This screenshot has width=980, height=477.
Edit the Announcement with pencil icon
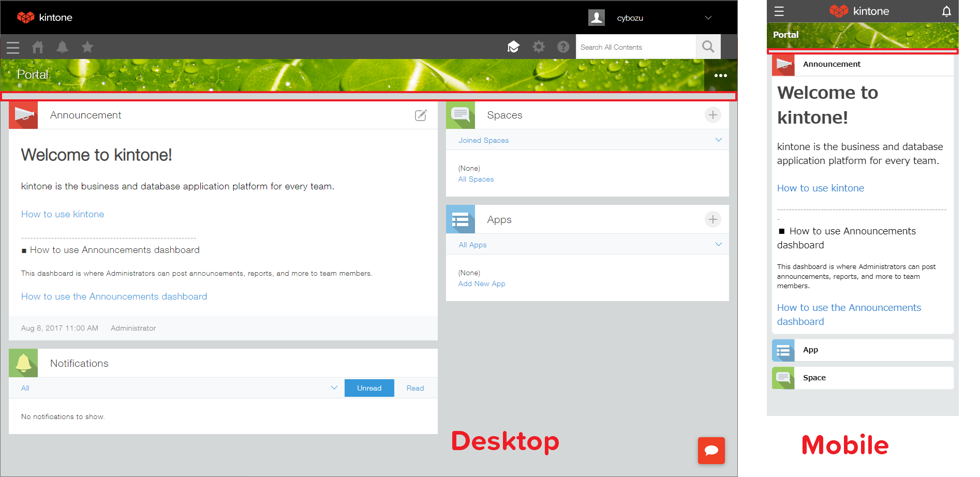(421, 115)
